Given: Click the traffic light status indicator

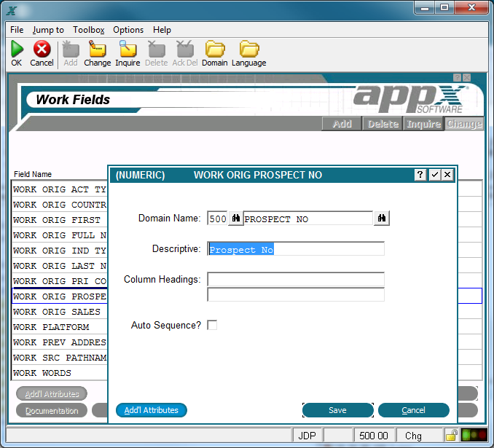Looking at the screenshot, I should pos(474,436).
